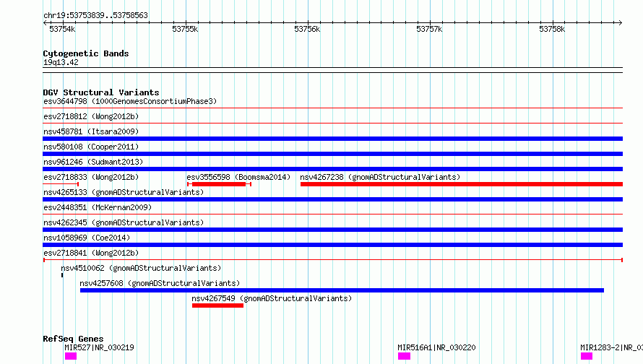Click the nsv4267238 gnomAD variant red bar

click(462, 184)
